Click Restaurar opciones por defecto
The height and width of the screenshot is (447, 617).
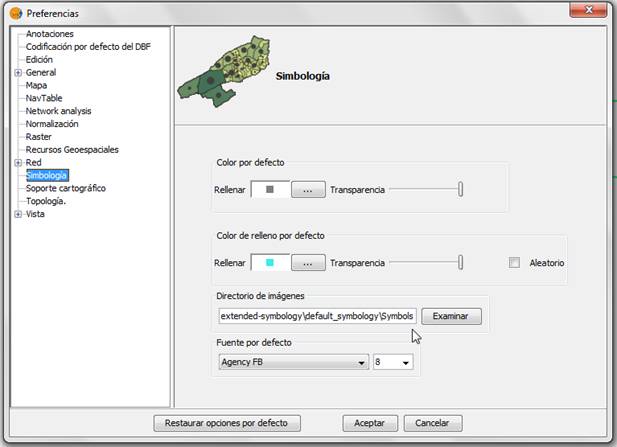coord(227,423)
